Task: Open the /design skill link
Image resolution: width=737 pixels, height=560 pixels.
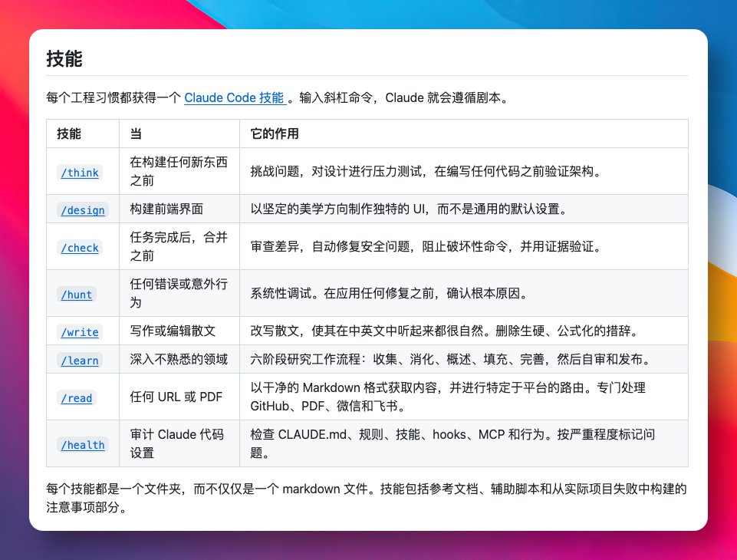Action: click(x=82, y=209)
